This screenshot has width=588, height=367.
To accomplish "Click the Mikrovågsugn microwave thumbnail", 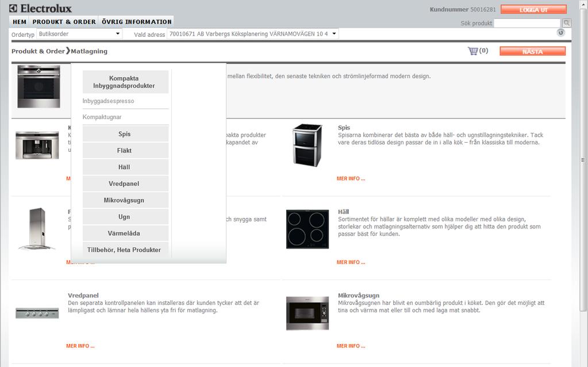I will pos(308,314).
